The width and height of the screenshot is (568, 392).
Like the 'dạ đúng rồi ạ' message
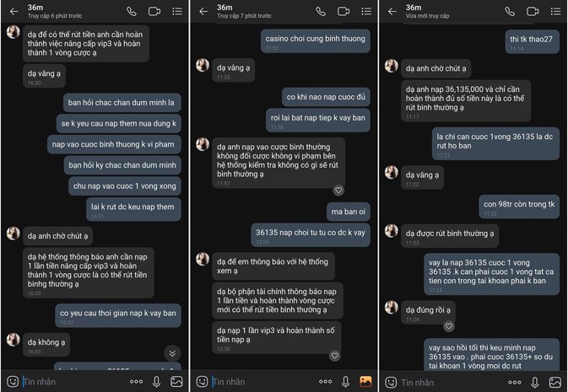(448, 326)
